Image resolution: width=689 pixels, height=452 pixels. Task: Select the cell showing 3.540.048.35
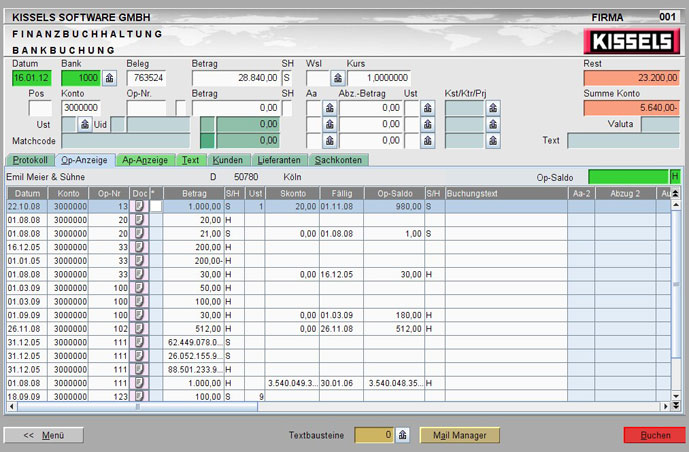[x=394, y=383]
